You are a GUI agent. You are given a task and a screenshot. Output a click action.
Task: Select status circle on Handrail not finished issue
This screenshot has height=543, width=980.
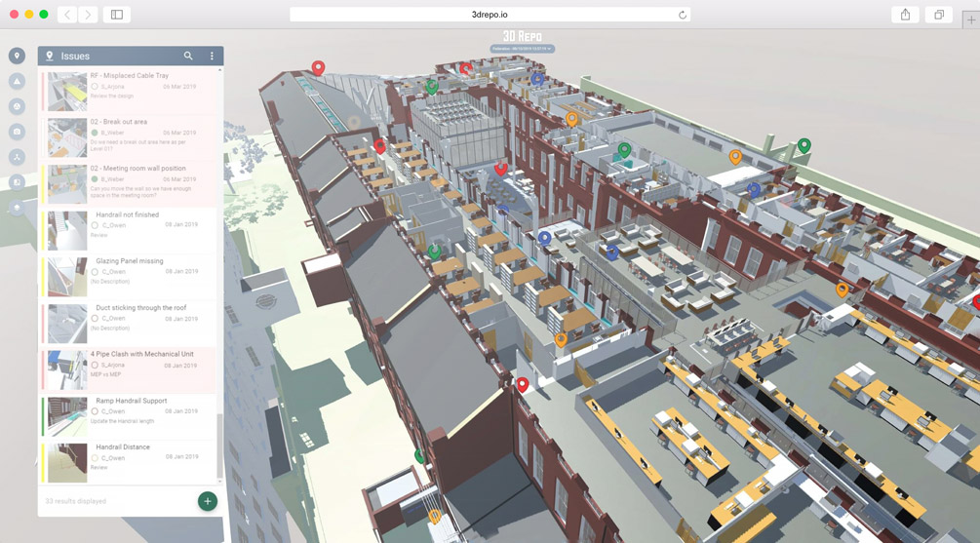(x=95, y=225)
